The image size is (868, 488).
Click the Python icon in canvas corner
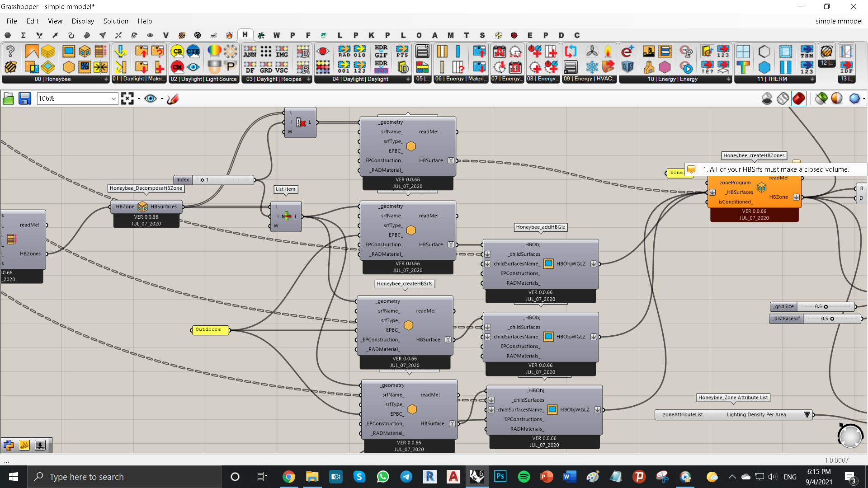(9, 446)
